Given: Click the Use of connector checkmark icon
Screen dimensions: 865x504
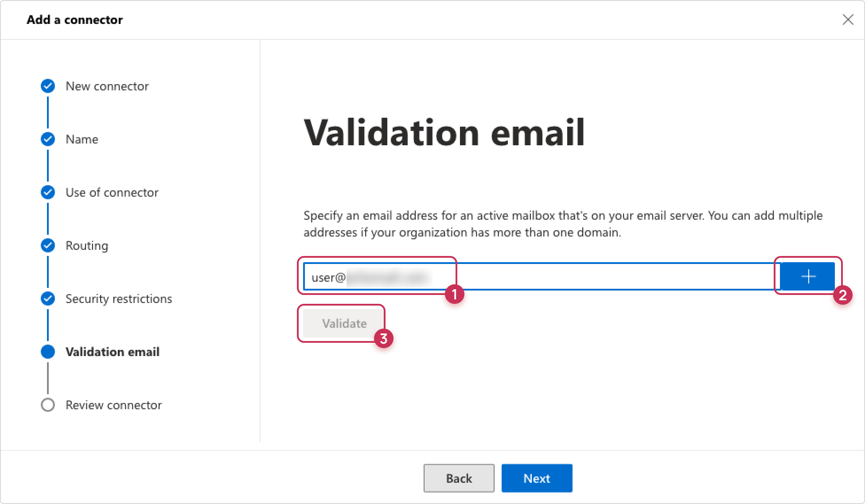Looking at the screenshot, I should (x=48, y=192).
